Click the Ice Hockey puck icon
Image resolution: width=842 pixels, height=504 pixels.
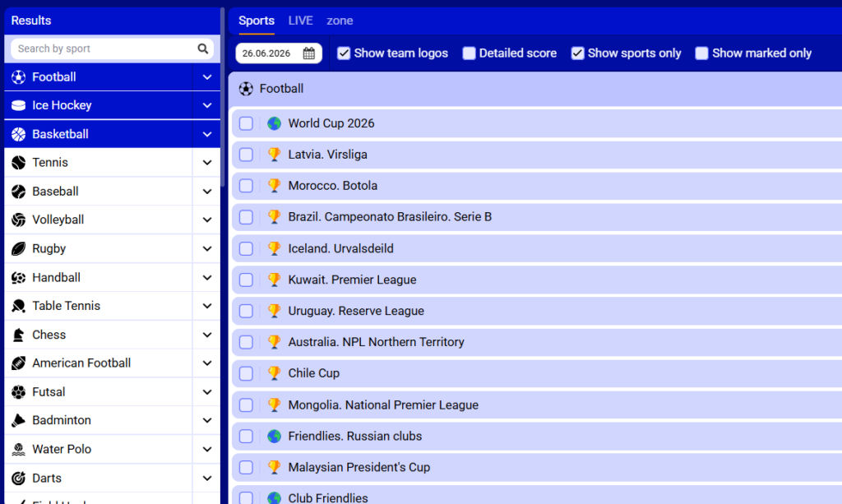pyautogui.click(x=18, y=106)
